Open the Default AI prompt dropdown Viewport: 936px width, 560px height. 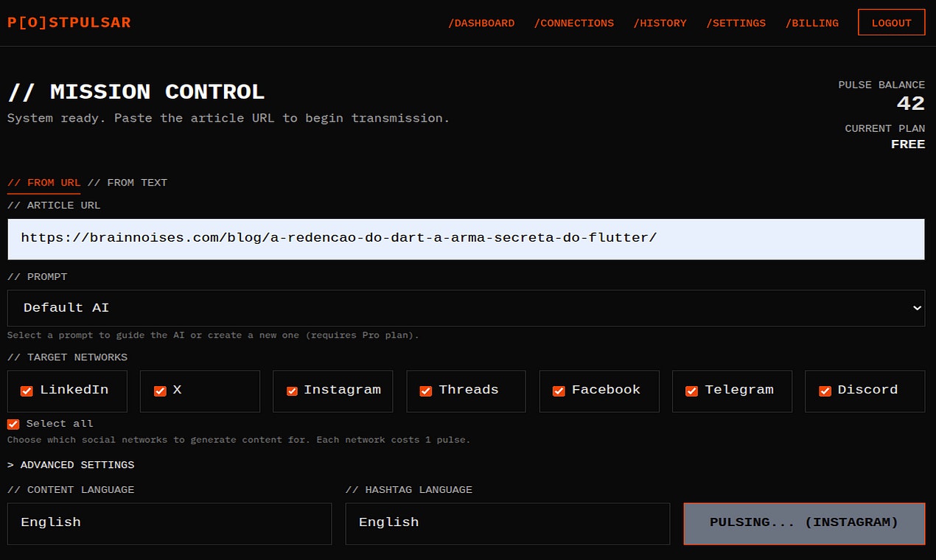[466, 308]
